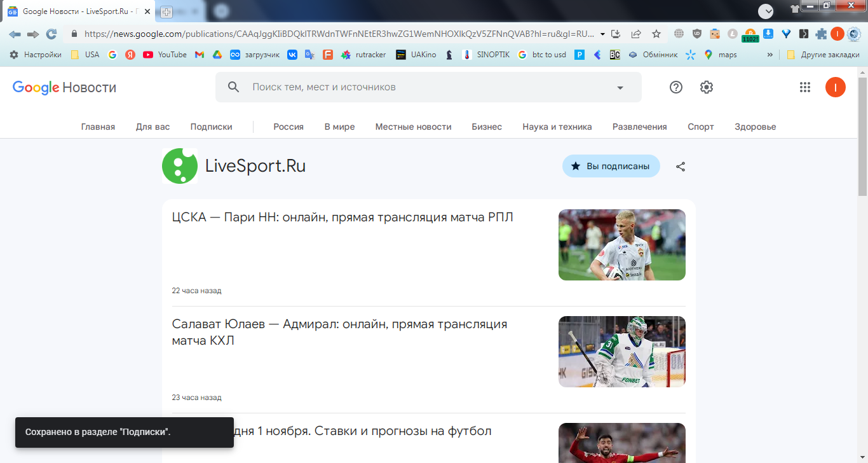The image size is (868, 463).
Task: Open the UAKino bookmark
Action: coord(416,55)
